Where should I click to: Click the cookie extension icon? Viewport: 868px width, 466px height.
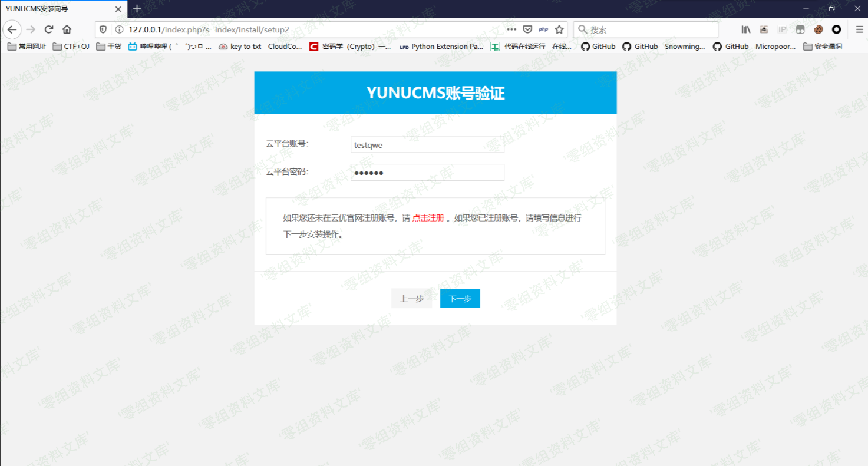point(818,29)
